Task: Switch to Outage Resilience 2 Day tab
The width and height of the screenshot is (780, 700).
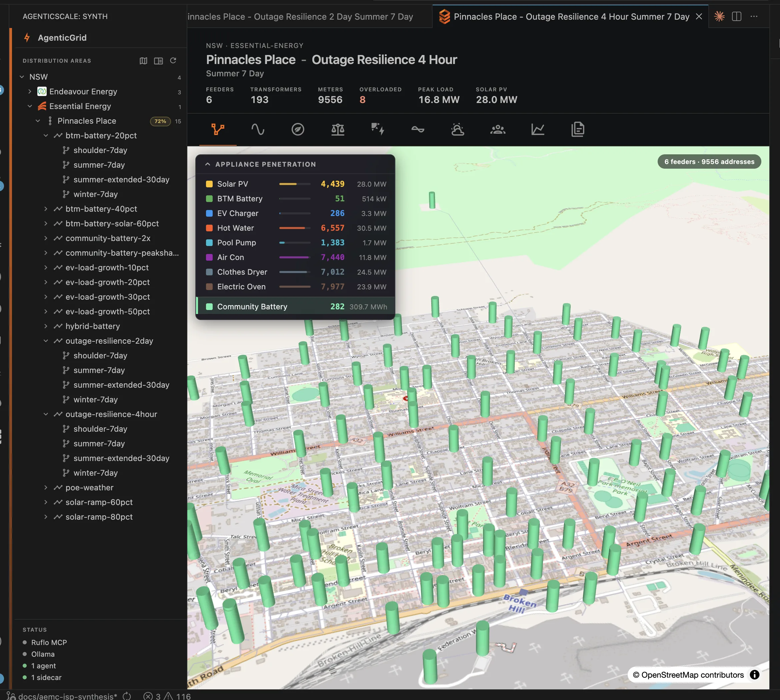Action: click(x=300, y=17)
